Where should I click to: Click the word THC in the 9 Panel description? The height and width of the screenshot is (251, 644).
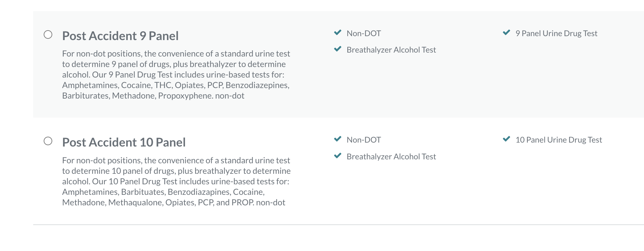click(163, 85)
